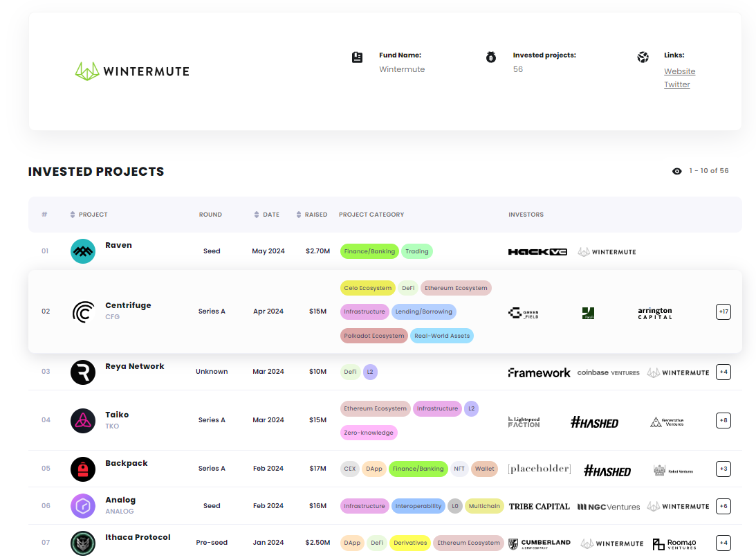Expand the +17 investors for Centrifuge
The image size is (756, 560).
(x=723, y=311)
